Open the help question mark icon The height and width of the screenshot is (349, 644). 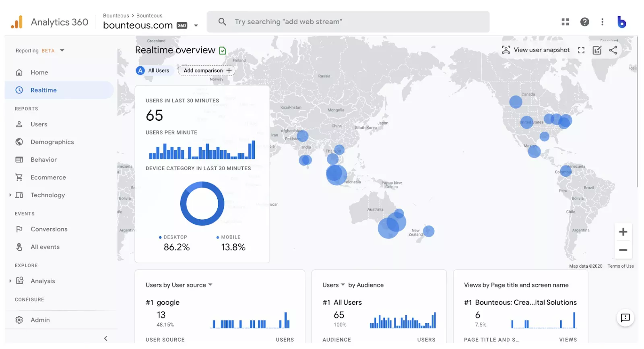[x=584, y=22]
